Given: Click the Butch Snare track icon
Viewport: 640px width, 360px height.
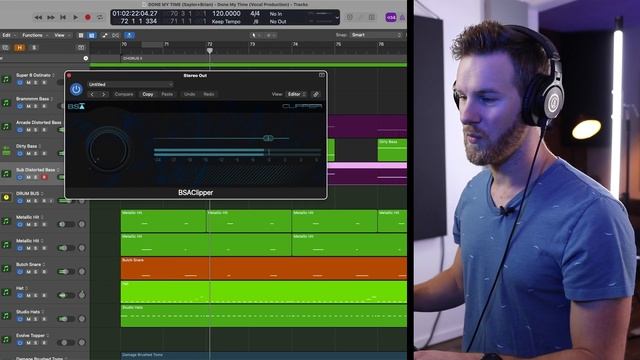Looking at the screenshot, I should tap(6, 268).
